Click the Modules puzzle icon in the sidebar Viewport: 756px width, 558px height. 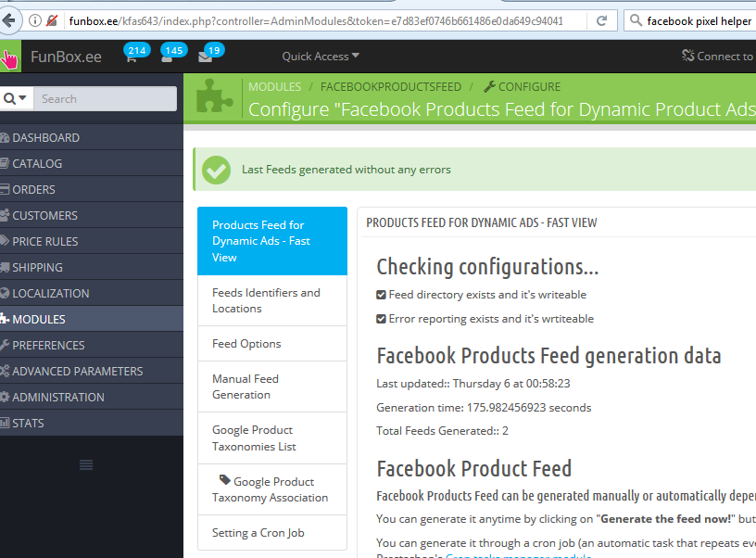click(x=5, y=319)
